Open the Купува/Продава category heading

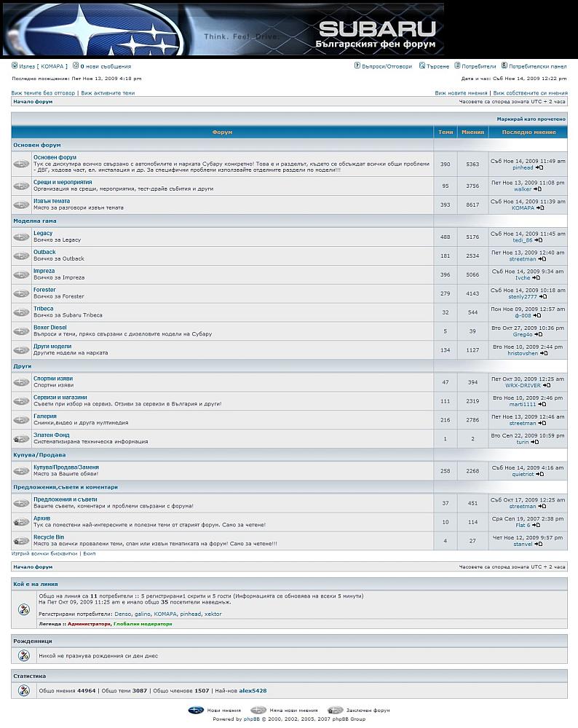click(x=39, y=455)
